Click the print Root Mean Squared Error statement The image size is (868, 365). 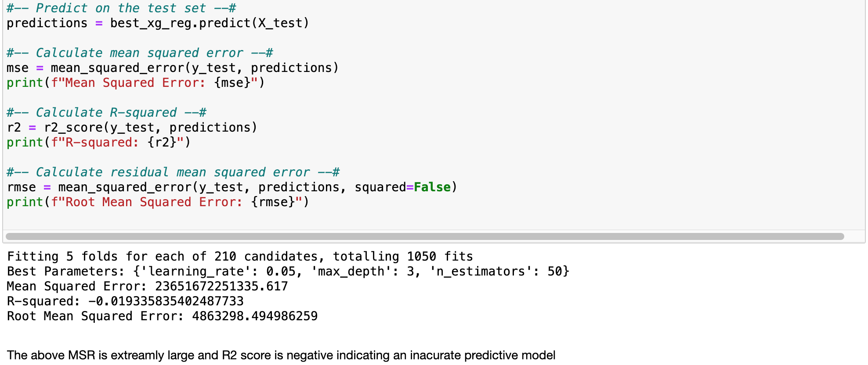click(x=158, y=202)
